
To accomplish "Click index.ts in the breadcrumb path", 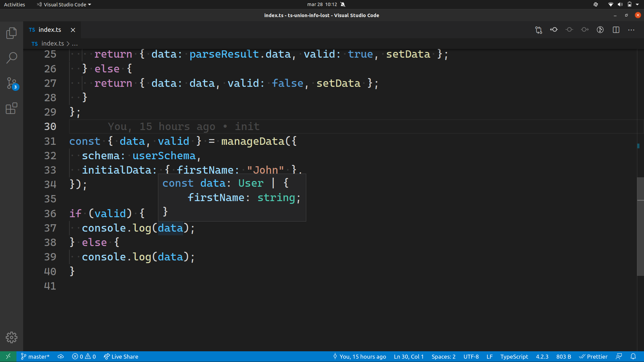I will (52, 44).
